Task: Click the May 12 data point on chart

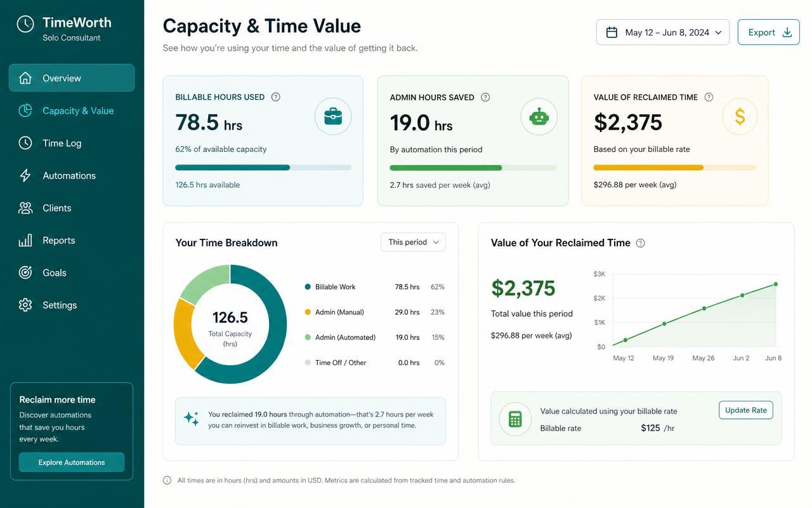Action: [x=625, y=340]
